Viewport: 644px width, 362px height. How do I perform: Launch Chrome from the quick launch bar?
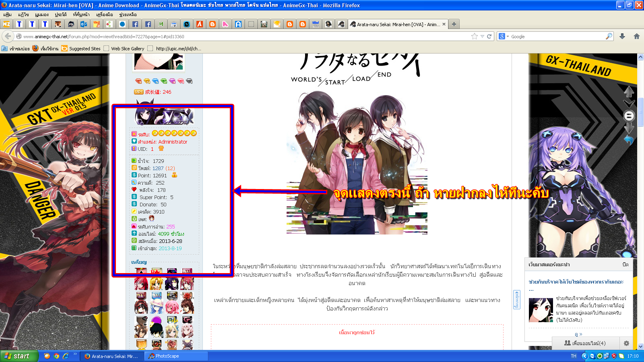click(56, 356)
